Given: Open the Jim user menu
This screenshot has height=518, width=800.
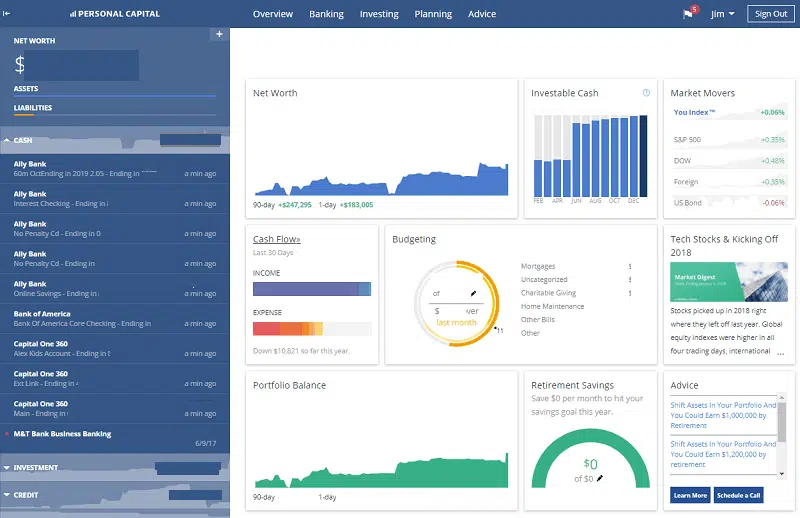Looking at the screenshot, I should point(722,14).
